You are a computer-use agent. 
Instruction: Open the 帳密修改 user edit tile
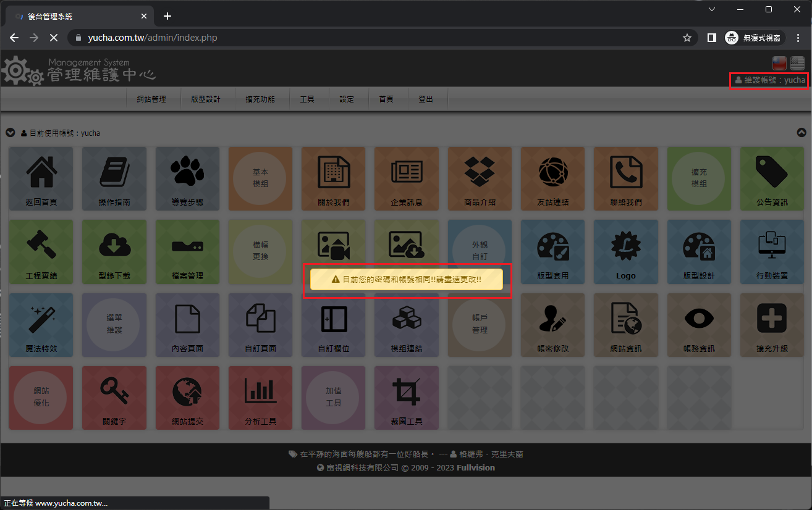click(553, 325)
